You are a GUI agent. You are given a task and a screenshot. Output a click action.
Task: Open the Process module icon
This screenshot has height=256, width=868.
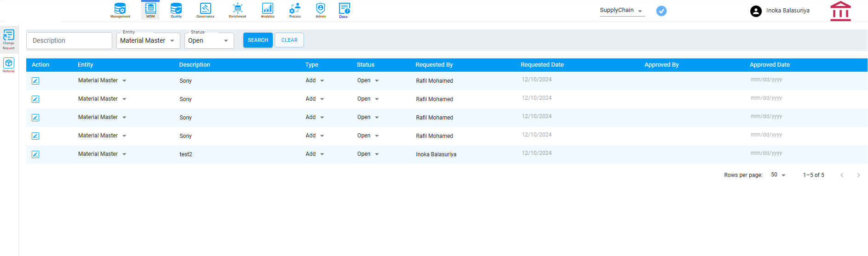[295, 10]
